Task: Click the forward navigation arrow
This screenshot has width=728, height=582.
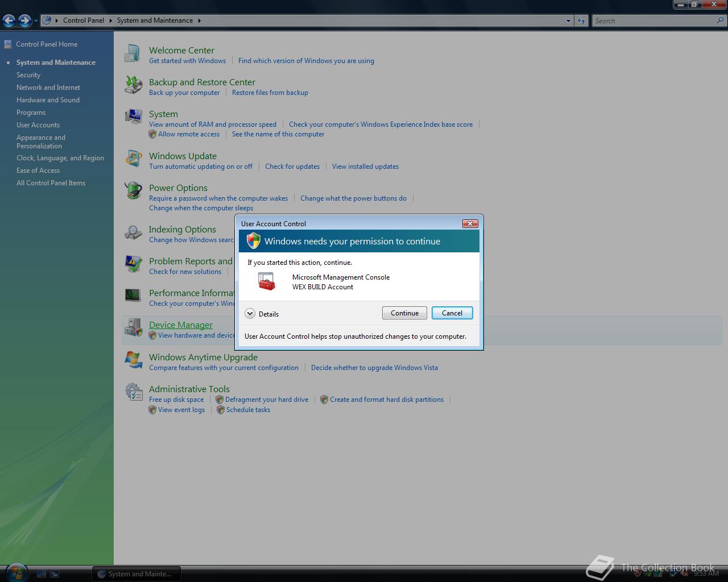Action: pyautogui.click(x=24, y=21)
